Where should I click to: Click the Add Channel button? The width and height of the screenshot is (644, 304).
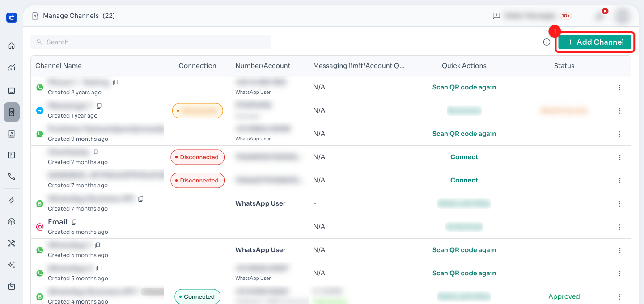(x=595, y=42)
